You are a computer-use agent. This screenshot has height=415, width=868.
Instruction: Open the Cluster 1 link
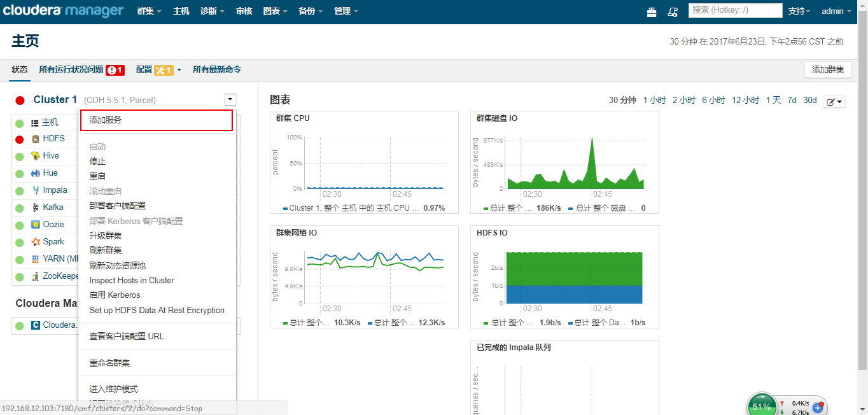click(x=55, y=100)
